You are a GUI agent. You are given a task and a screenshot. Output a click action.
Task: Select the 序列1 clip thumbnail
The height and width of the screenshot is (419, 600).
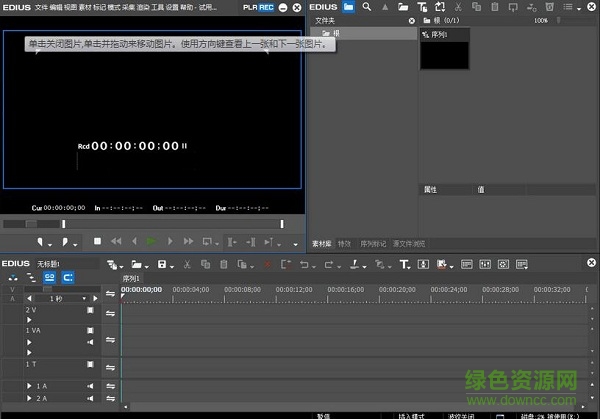[x=446, y=50]
